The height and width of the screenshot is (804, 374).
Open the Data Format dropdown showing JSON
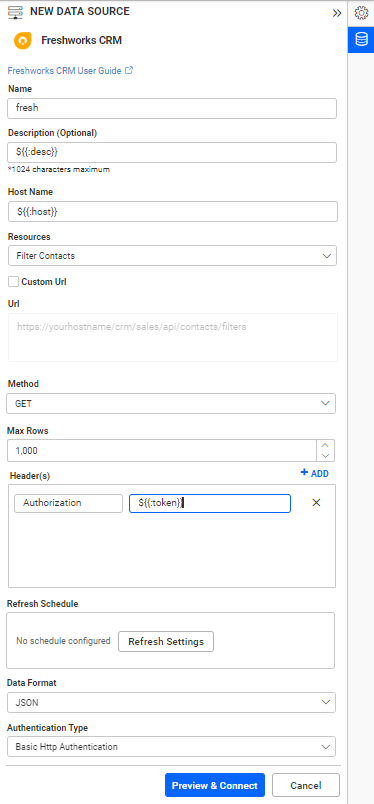pos(171,702)
